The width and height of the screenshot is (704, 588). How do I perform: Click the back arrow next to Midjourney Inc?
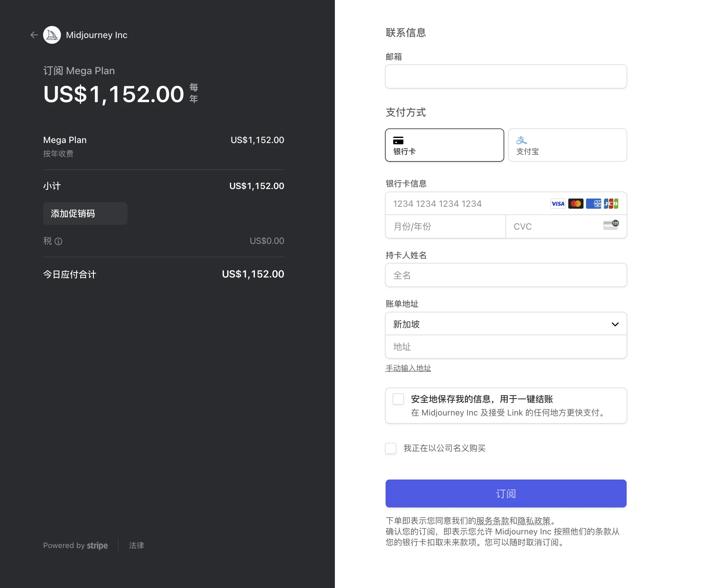click(x=34, y=35)
